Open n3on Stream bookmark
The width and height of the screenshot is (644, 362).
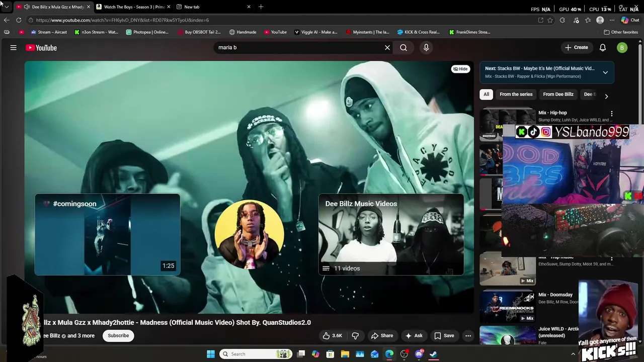(96, 32)
